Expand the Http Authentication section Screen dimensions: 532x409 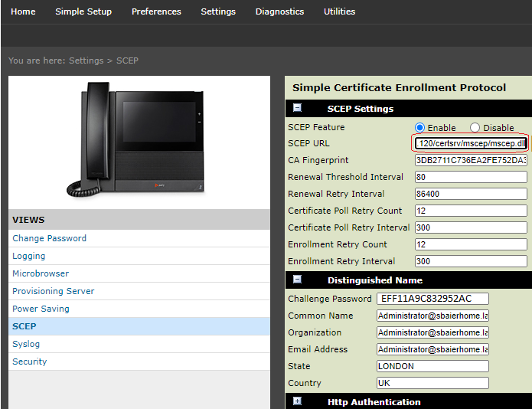point(297,401)
